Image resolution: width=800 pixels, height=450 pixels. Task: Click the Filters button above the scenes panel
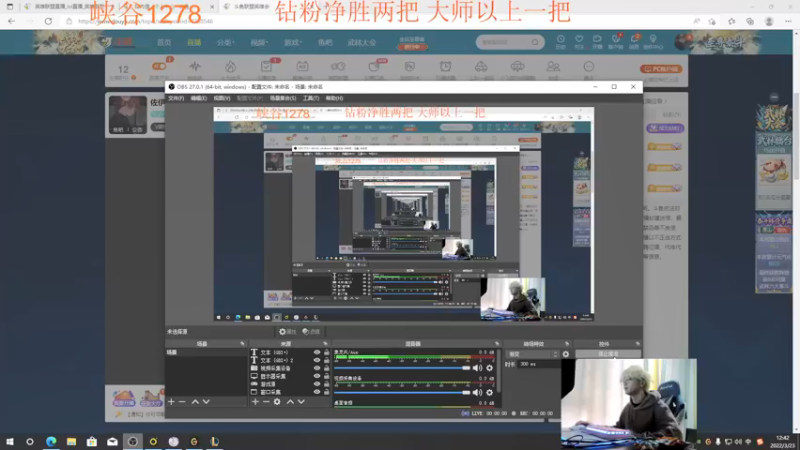(311, 332)
